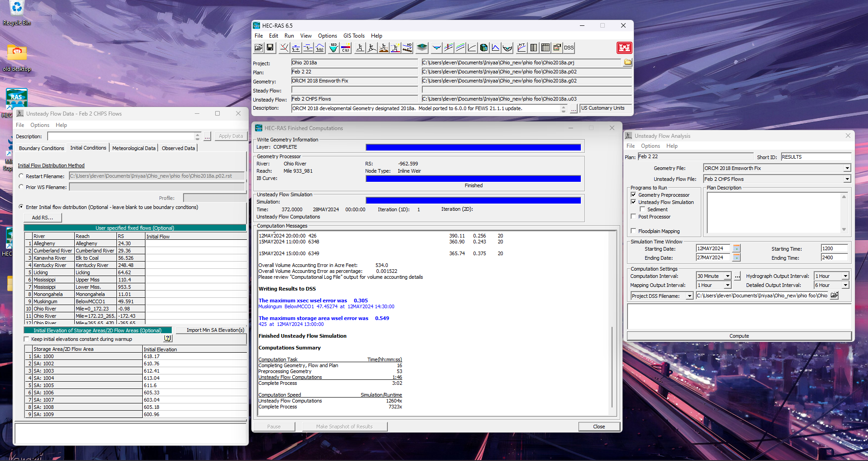Viewport: 868px width, 461px height.
Task: Enable the Post Processor checkbox
Action: tap(633, 217)
